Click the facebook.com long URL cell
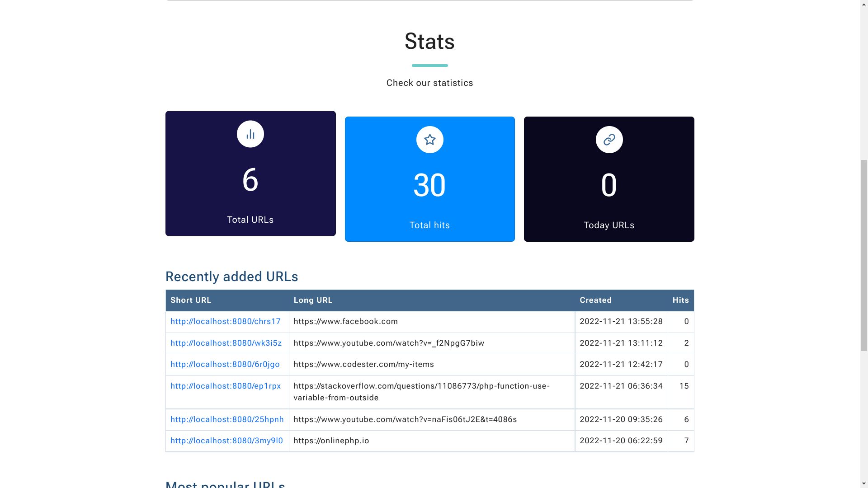This screenshot has height=488, width=868. 345,322
